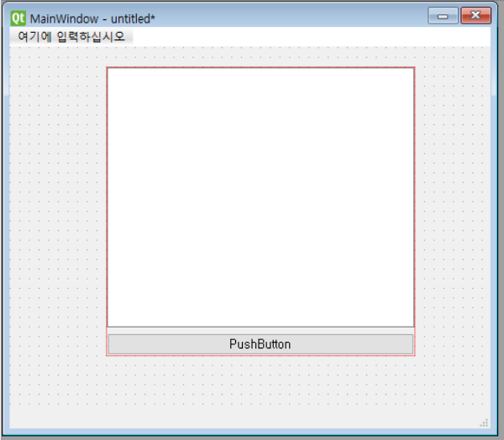The height and width of the screenshot is (440, 504).
Task: Click the resize grip at bottom-right corner
Action: 484,422
